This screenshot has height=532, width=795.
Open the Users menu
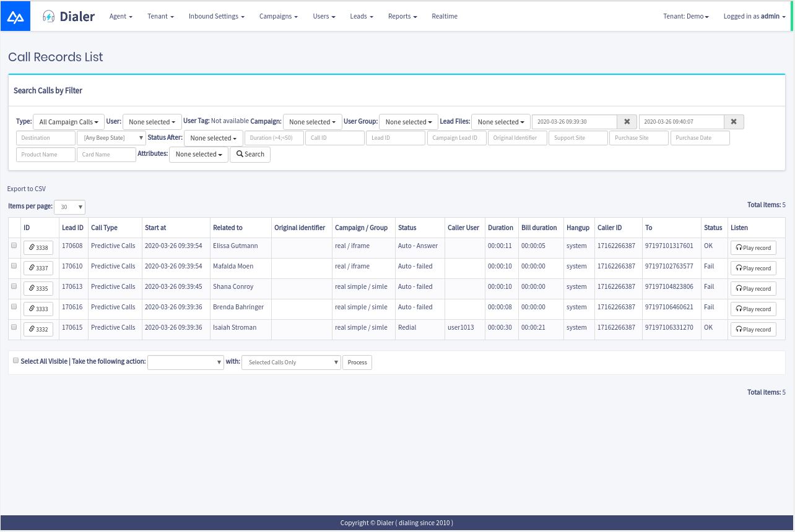pyautogui.click(x=324, y=16)
